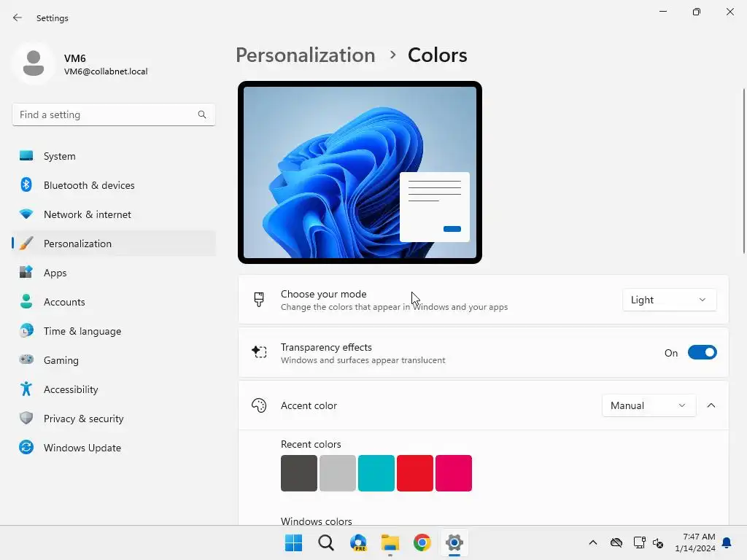Click the OneDrive cloud tray icon
Viewport: 747px width, 560px height.
point(616,542)
